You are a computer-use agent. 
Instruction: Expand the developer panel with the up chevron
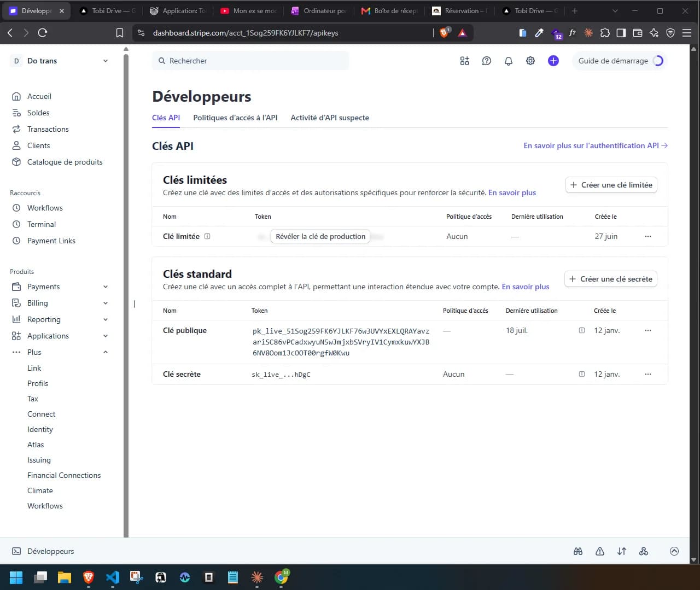point(674,551)
